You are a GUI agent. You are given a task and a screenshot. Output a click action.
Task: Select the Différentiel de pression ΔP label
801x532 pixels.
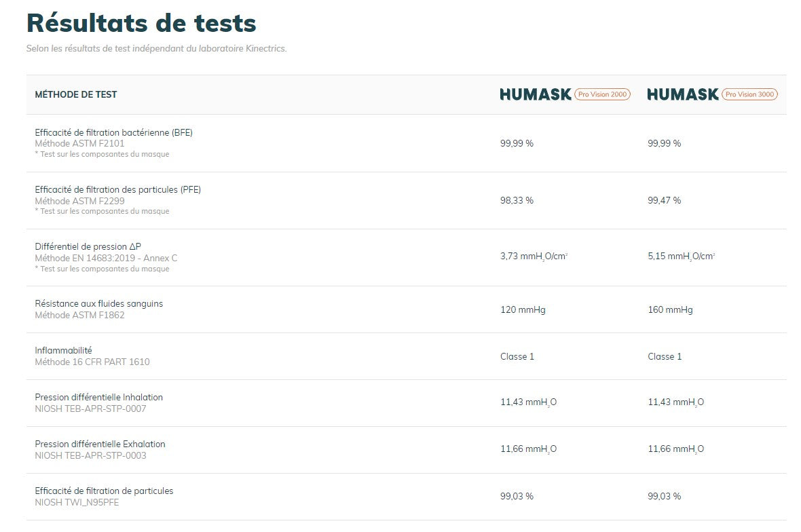pyautogui.click(x=88, y=247)
